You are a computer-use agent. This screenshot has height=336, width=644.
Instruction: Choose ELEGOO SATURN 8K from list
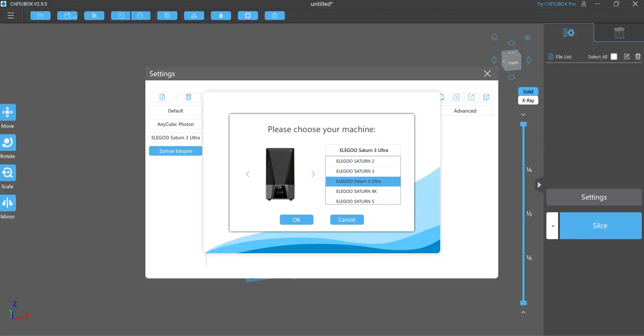pyautogui.click(x=363, y=191)
